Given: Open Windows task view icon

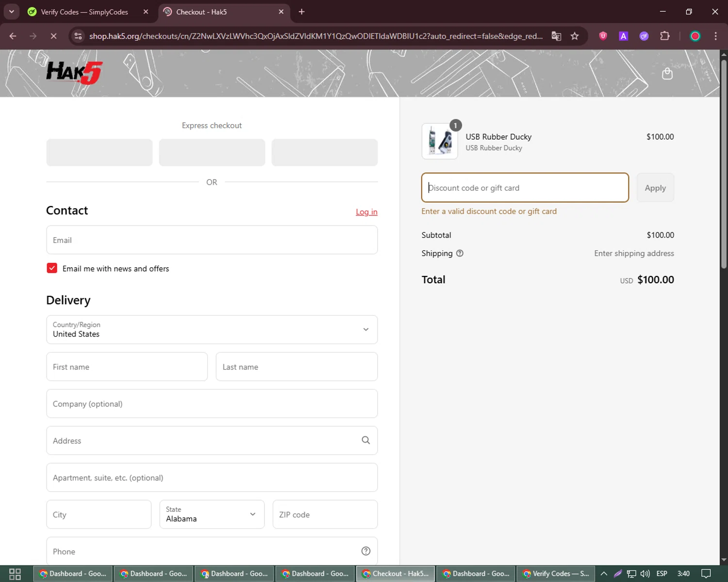Looking at the screenshot, I should coord(15,574).
